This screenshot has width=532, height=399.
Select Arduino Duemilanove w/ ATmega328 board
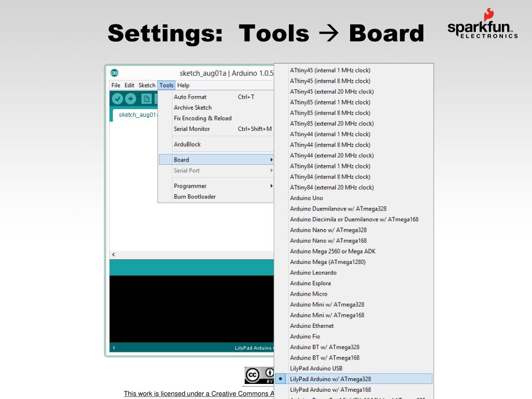point(354,209)
